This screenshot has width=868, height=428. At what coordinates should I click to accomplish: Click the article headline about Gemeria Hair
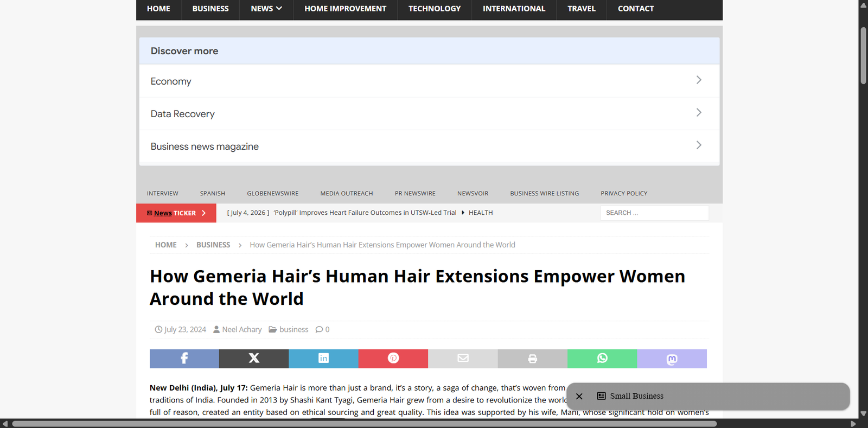[418, 288]
